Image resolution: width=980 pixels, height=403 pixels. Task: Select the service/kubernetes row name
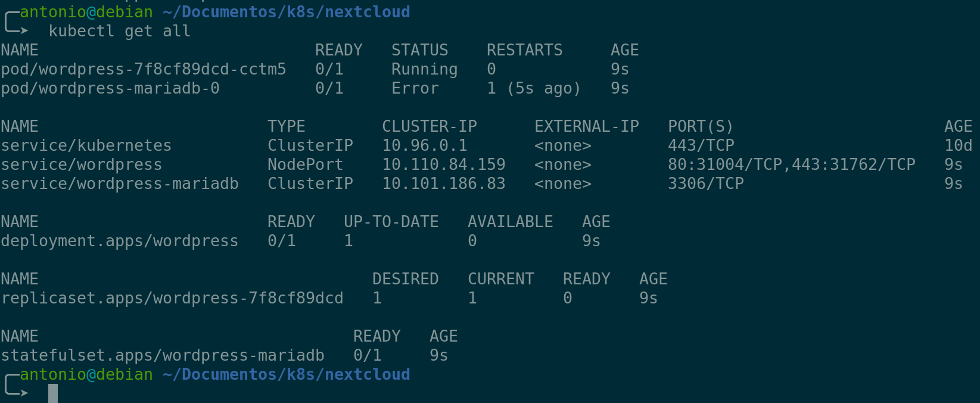click(86, 145)
